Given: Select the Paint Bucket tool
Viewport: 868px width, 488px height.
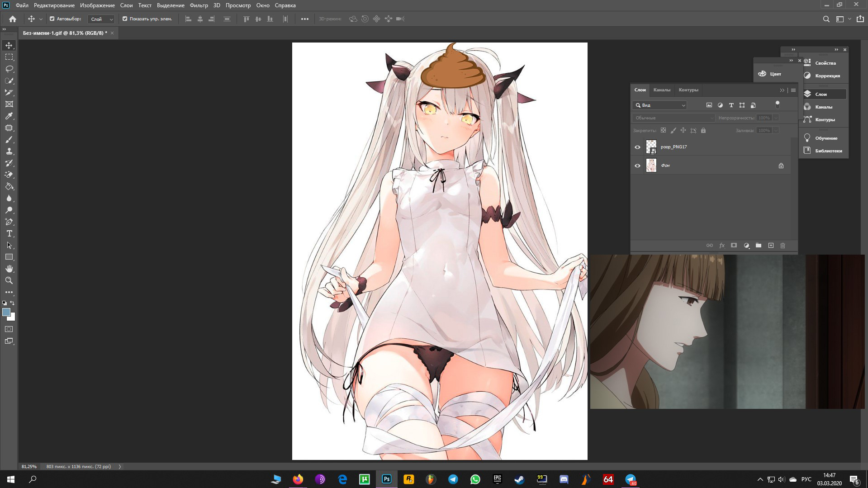Looking at the screenshot, I should coord(9,186).
